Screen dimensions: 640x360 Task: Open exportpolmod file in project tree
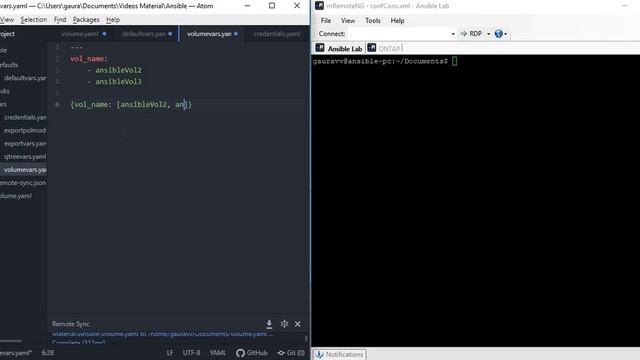[25, 131]
